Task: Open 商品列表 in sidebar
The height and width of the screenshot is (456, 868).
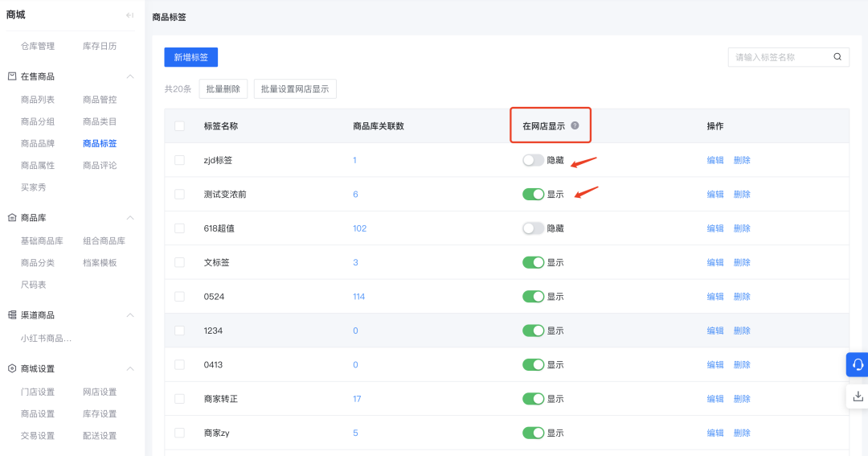Action: tap(38, 100)
